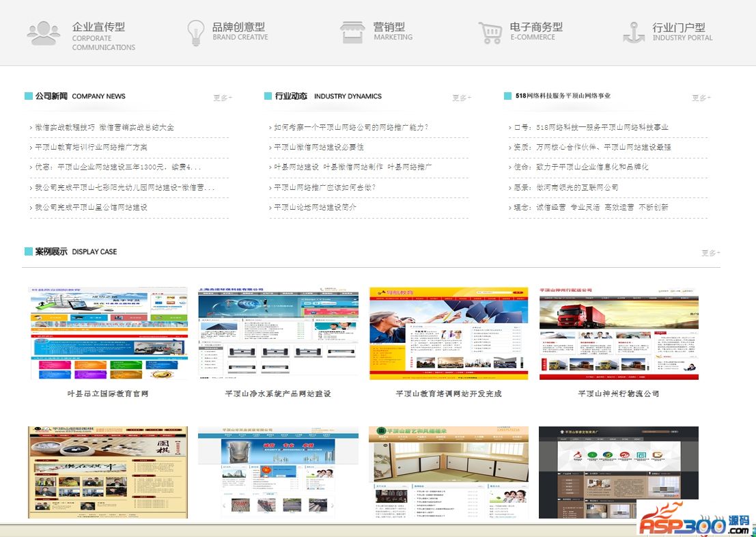Click the 平顶山教育培训网站开发完成 caption
Image resolution: width=756 pixels, height=537 pixels.
point(449,394)
